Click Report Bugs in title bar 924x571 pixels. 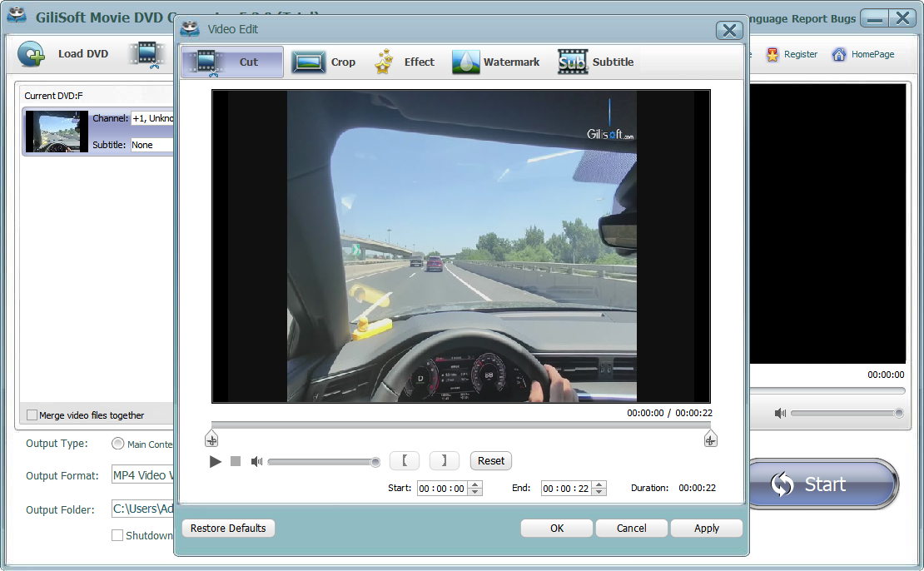pos(824,18)
